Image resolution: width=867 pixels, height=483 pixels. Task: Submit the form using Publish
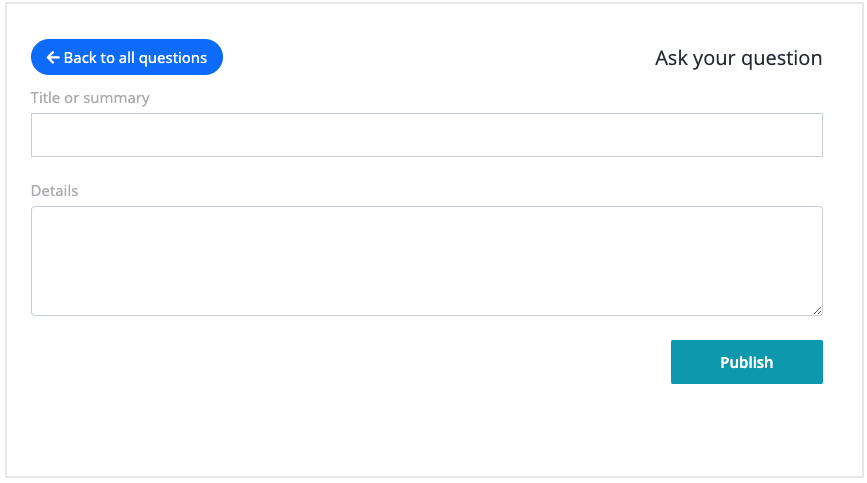tap(746, 362)
